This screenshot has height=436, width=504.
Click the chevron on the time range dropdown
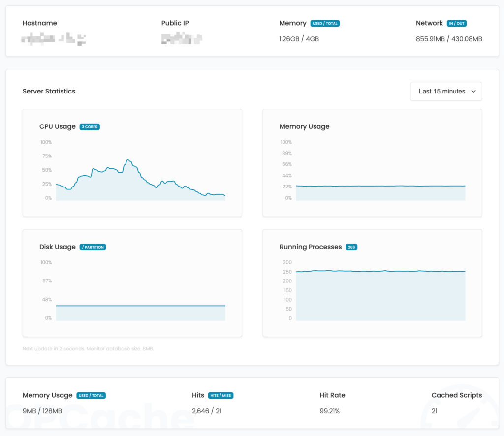[x=473, y=91]
